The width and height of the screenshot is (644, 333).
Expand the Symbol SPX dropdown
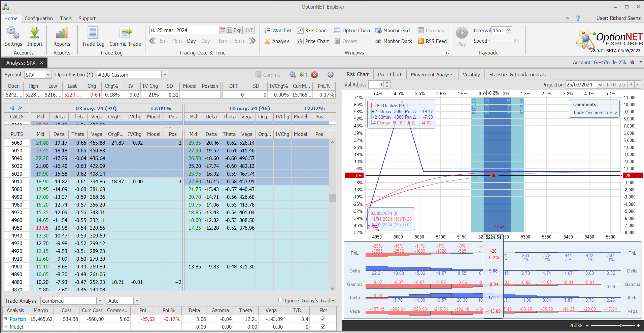48,75
